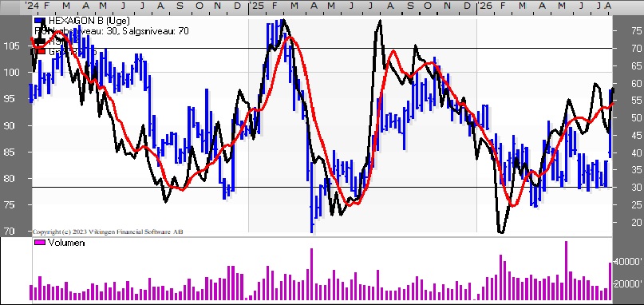This screenshot has height=305, width=644.
Task: Select the '24 year marker on the time axis
Action: pos(32,6)
